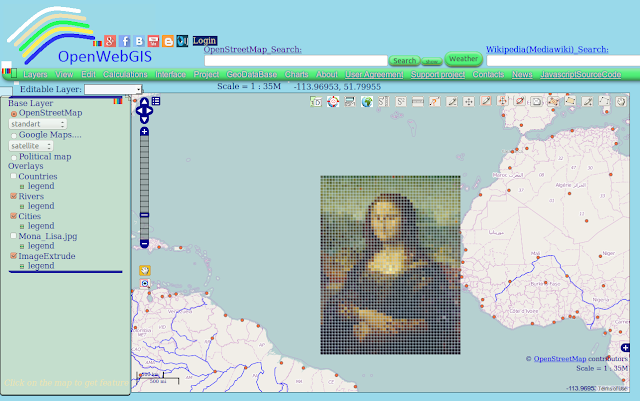This screenshot has width=640, height=401.
Task: Click the globe icon in the map toolbar
Action: tap(367, 101)
